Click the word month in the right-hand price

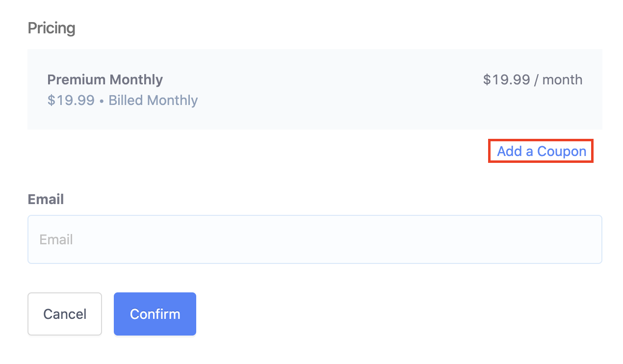click(563, 79)
